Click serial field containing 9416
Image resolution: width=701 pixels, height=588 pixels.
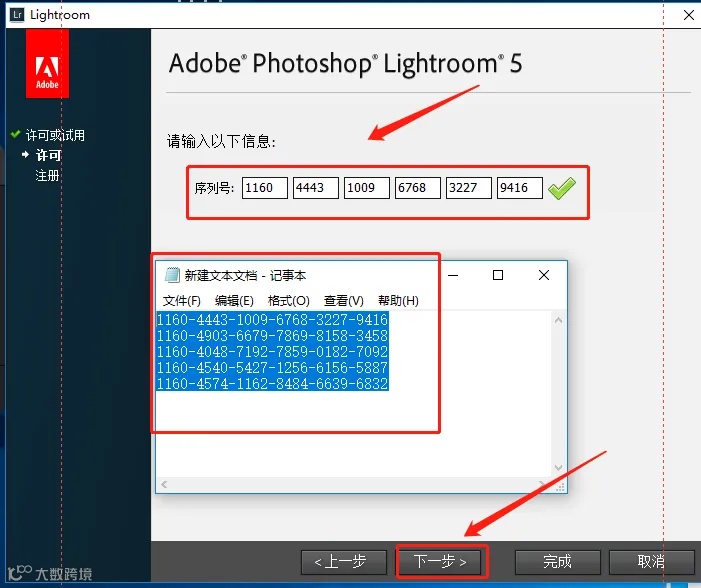pos(519,188)
